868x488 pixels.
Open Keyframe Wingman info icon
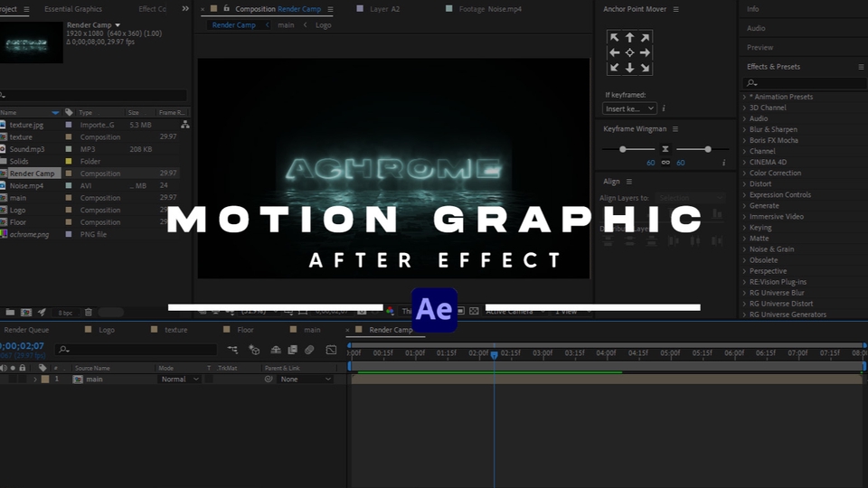tap(723, 163)
